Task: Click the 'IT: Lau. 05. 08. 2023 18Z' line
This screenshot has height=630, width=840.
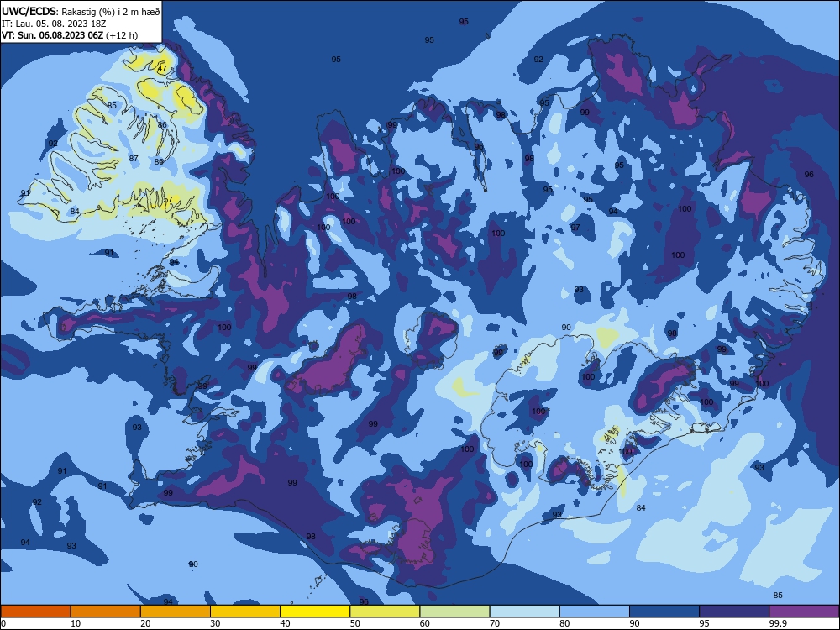Action: 54,24
